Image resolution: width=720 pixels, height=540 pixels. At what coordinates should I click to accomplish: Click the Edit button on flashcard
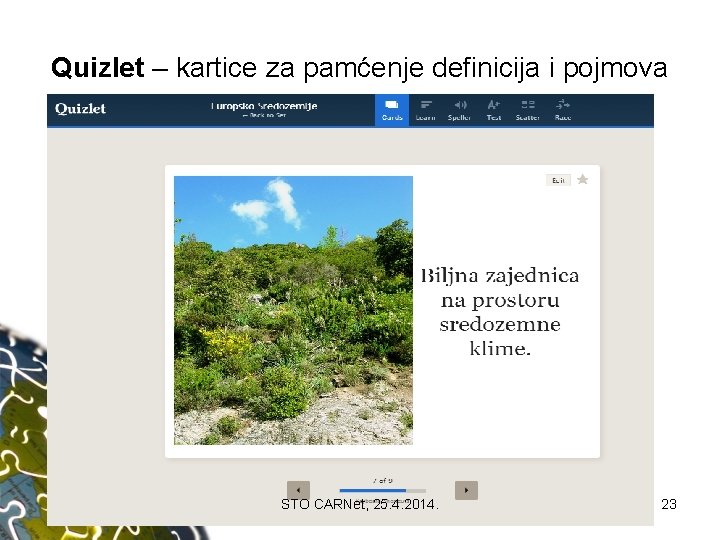tap(558, 180)
